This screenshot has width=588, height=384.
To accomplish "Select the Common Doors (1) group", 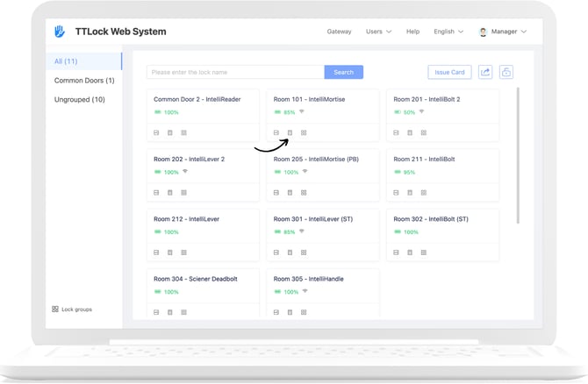I will 84,81.
